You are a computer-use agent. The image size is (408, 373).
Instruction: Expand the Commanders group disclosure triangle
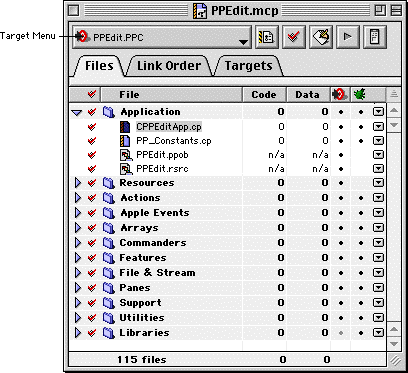click(x=78, y=243)
